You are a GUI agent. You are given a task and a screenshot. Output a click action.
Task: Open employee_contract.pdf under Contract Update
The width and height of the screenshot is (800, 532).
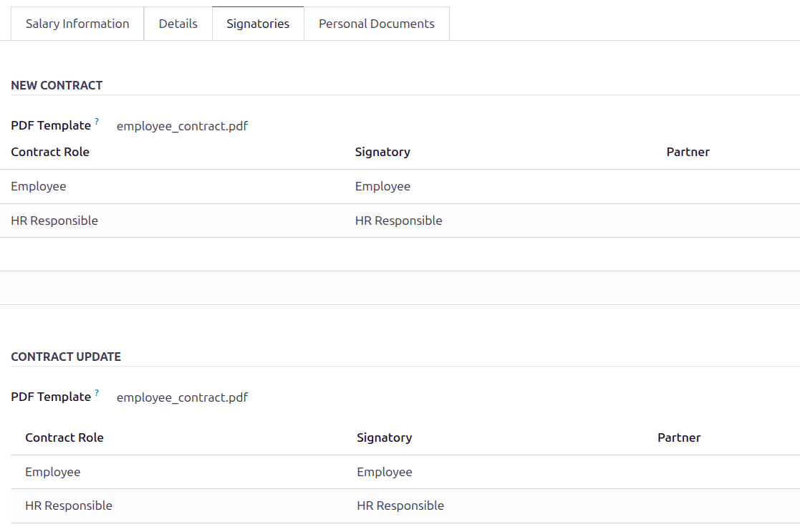point(182,397)
